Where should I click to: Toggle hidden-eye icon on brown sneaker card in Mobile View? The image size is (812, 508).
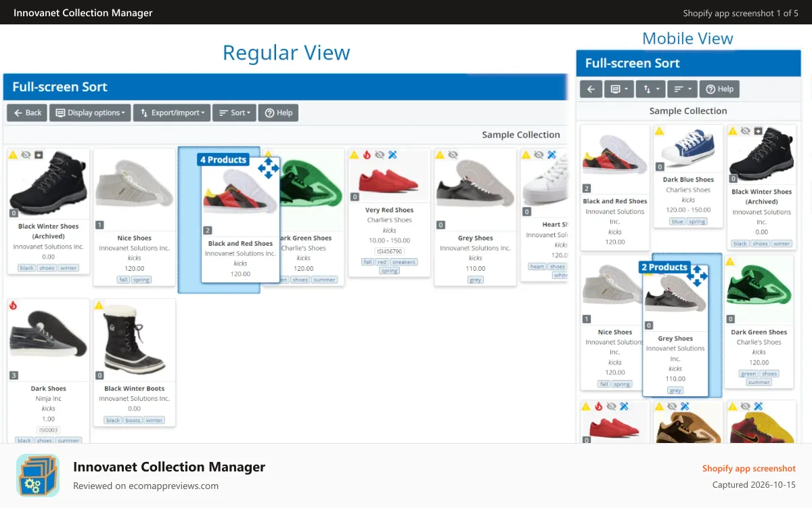coord(672,406)
